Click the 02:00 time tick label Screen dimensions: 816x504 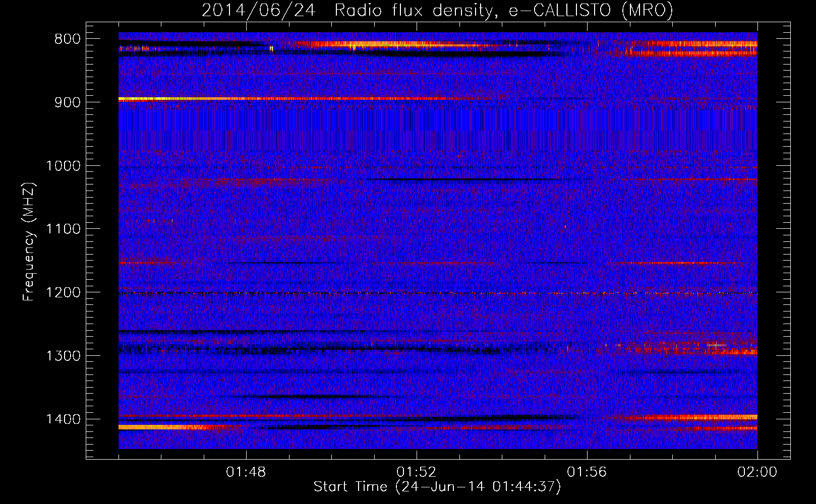pos(757,472)
